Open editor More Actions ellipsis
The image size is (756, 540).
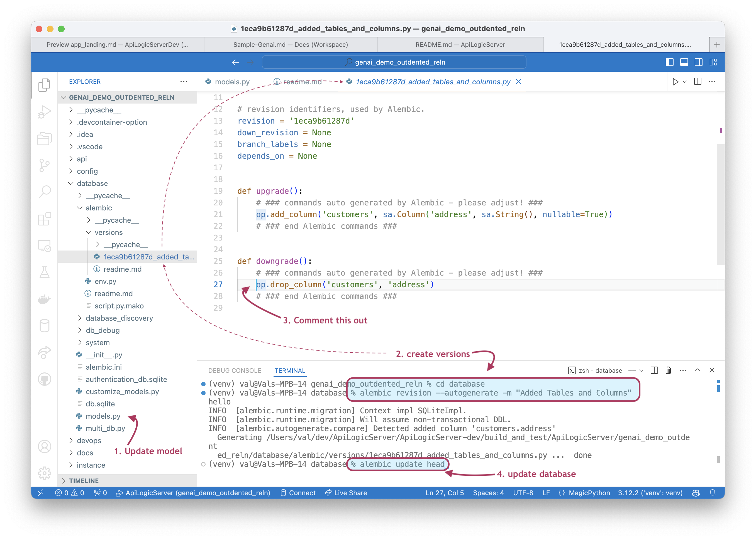tap(712, 82)
